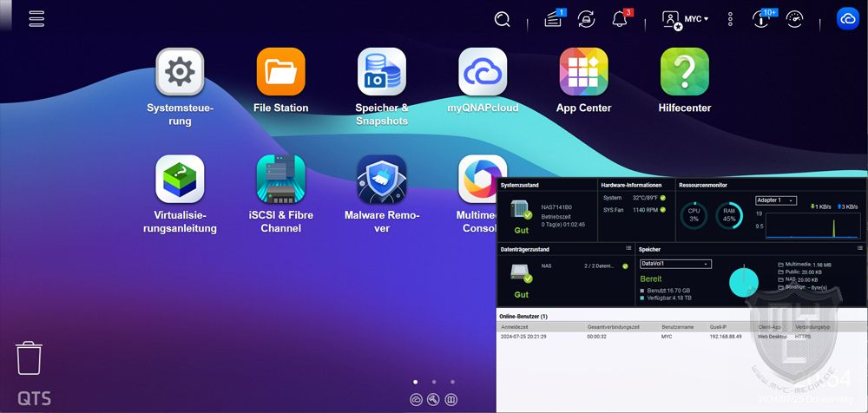
Task: Open Datenträgerzustand list view icon
Action: point(628,248)
